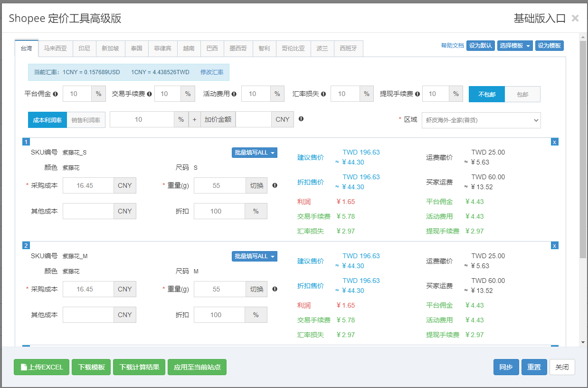Click 设为模板 button
The image size is (588, 388).
550,46
